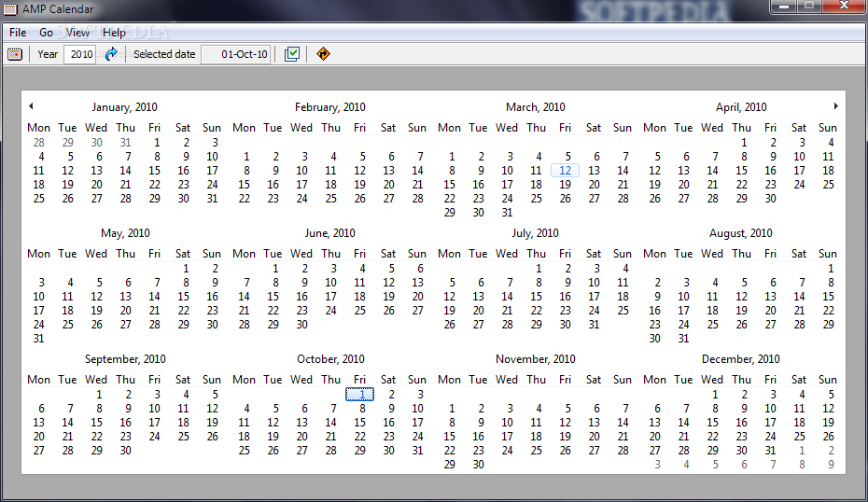The width and height of the screenshot is (868, 502).
Task: Select February 28 in February 2010
Action: (417, 198)
